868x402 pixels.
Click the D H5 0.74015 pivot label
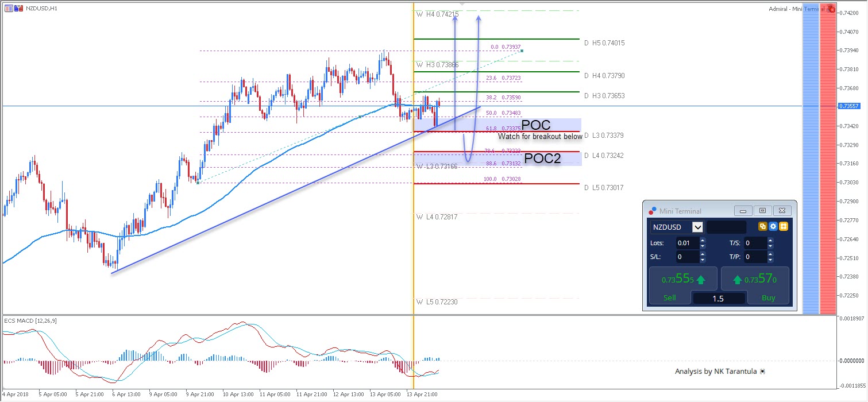[x=604, y=43]
